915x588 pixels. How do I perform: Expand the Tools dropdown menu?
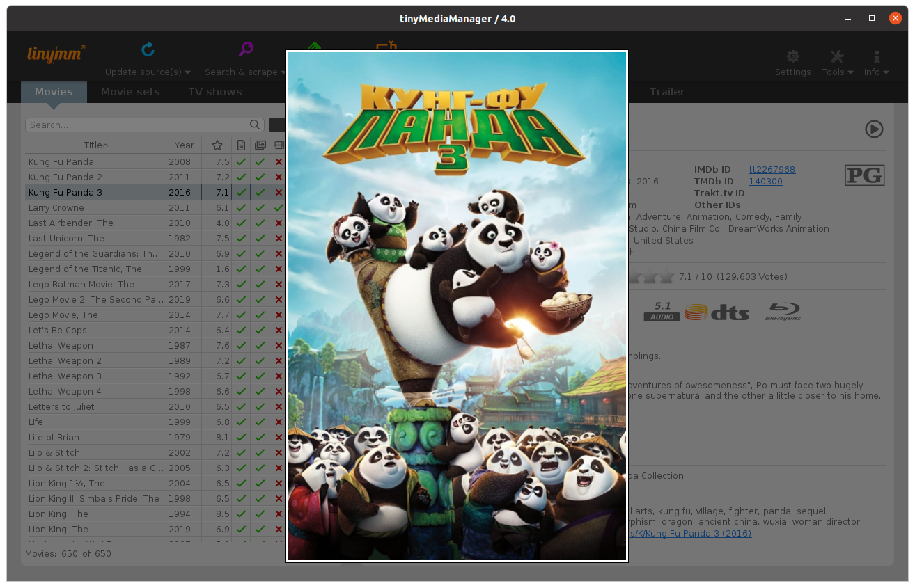850,72
